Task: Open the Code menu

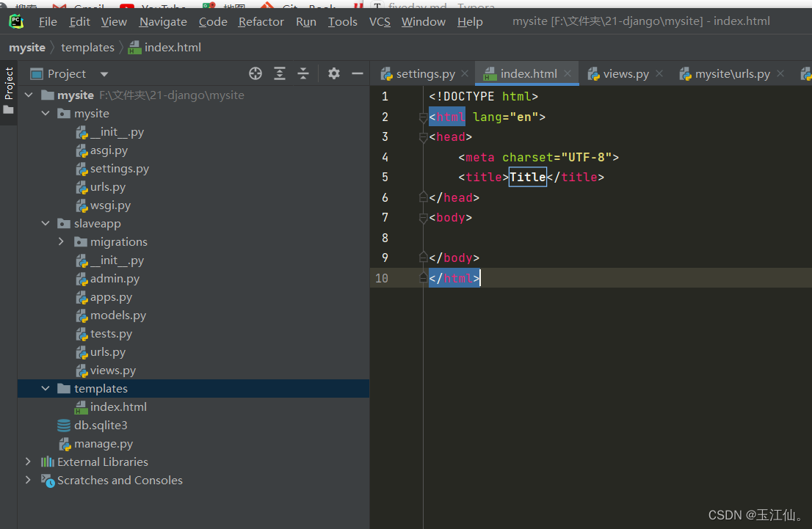Action: [213, 22]
